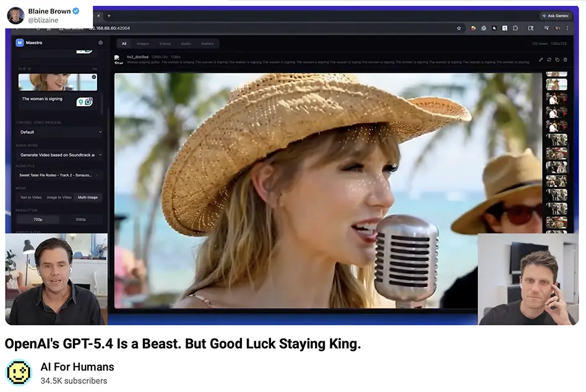Switch to the Audio filter tab
The image size is (586, 392).
(186, 43)
